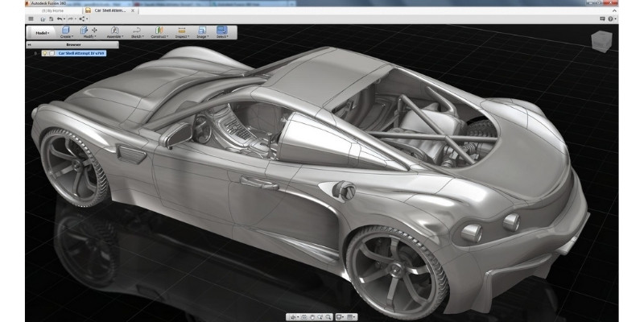Open the dropdown arrow next to Help
Screen dimensions: 644x322
pyautogui.click(x=615, y=19)
